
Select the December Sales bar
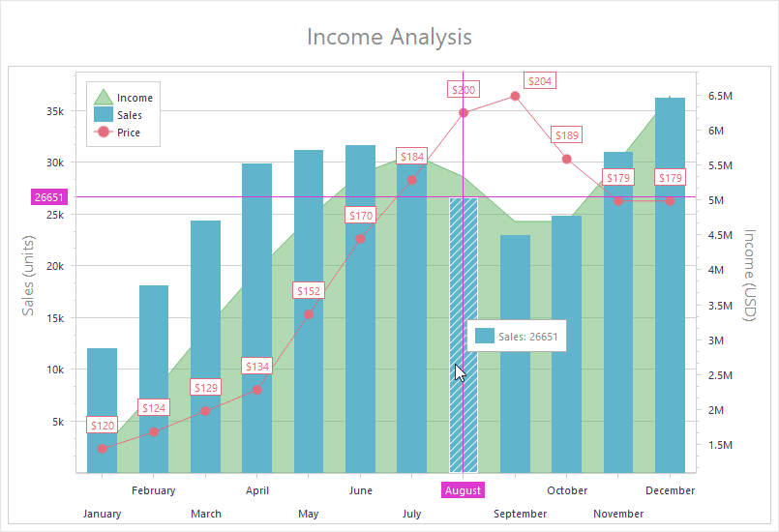tap(671, 285)
